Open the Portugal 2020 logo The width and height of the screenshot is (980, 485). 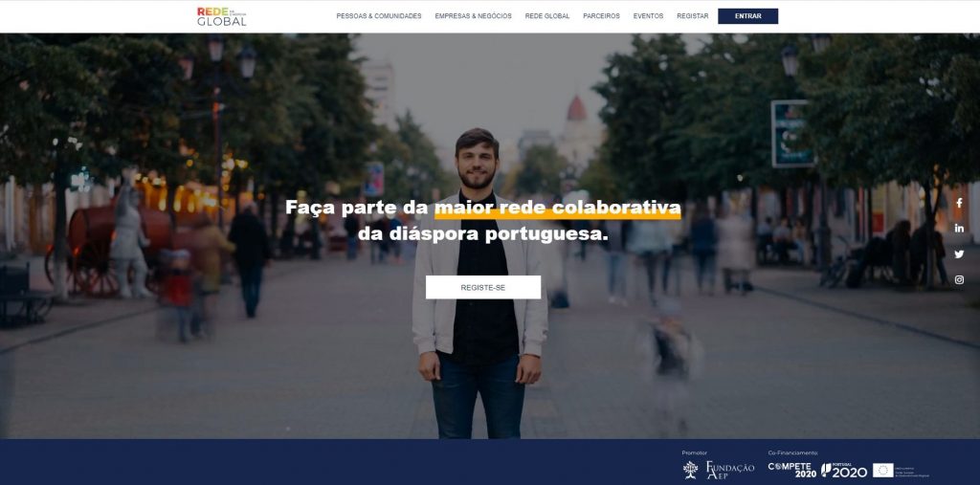click(x=844, y=470)
